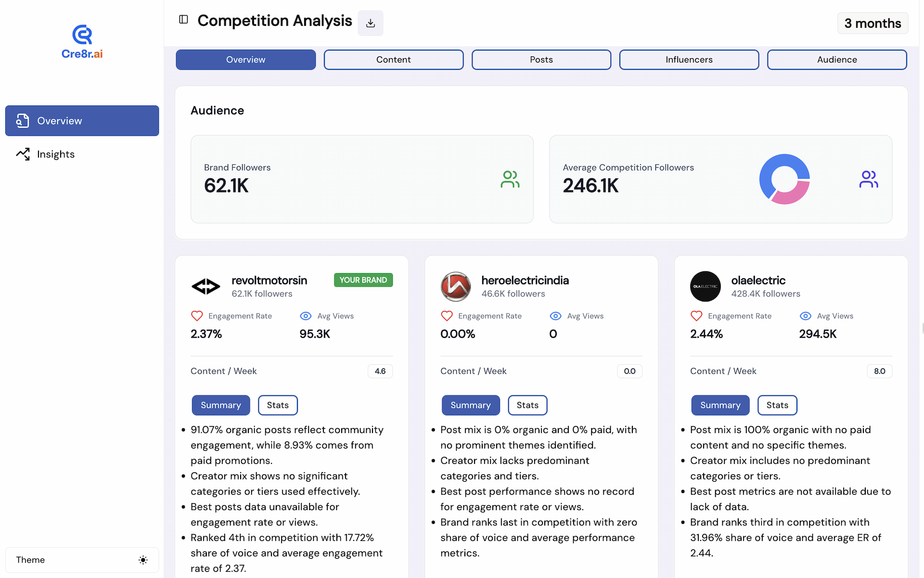Collapse the sidebar with the panel icon
Image resolution: width=924 pixels, height=578 pixels.
[x=183, y=19]
